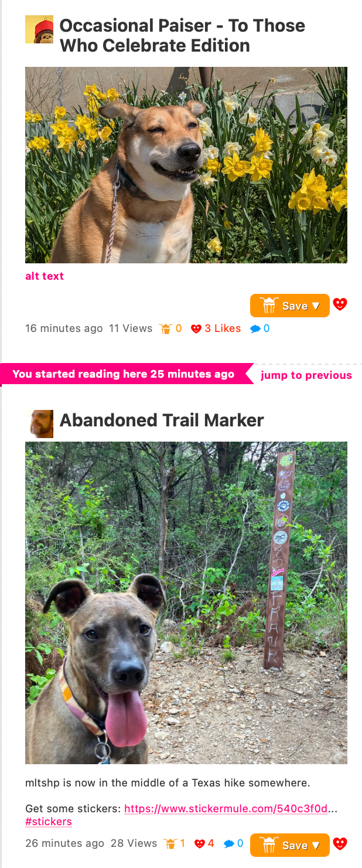View the 4 likes heart count on trail post

204,843
